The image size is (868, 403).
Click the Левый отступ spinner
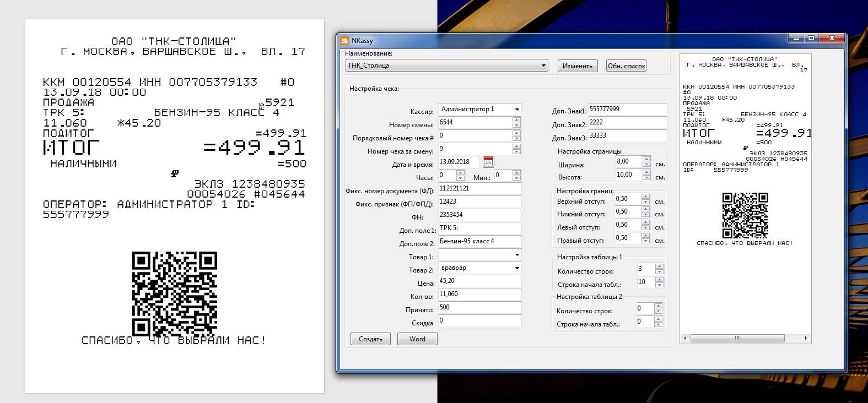point(645,225)
